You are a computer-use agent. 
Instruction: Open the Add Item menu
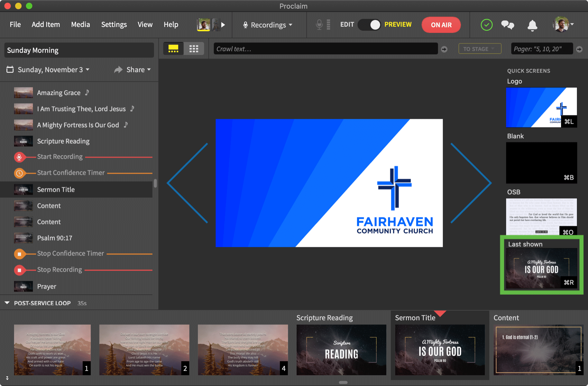coord(46,25)
